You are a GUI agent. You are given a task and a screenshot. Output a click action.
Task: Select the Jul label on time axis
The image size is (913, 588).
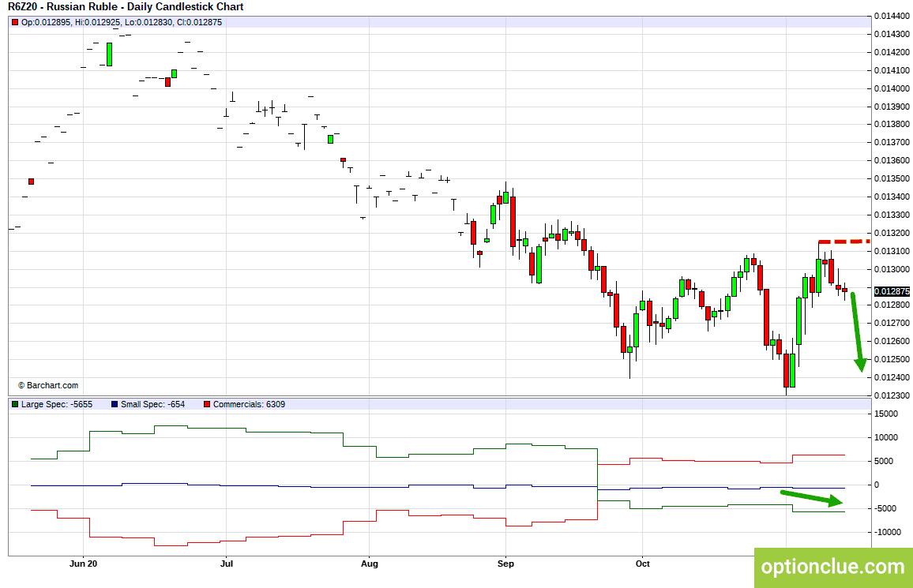pos(227,564)
